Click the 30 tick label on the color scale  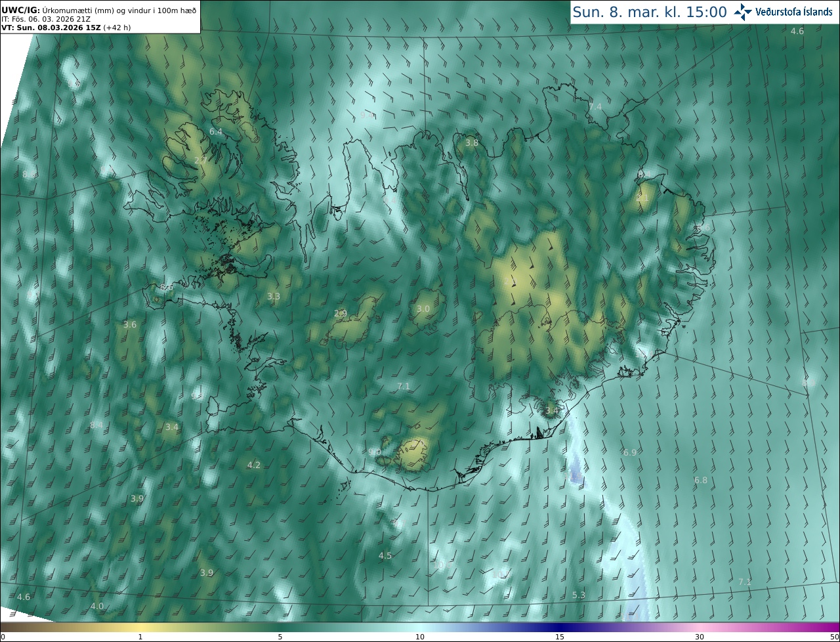coord(700,637)
